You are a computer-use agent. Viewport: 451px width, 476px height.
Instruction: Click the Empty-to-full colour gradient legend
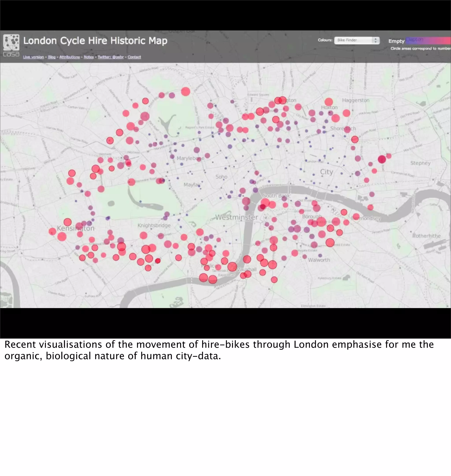pyautogui.click(x=428, y=40)
